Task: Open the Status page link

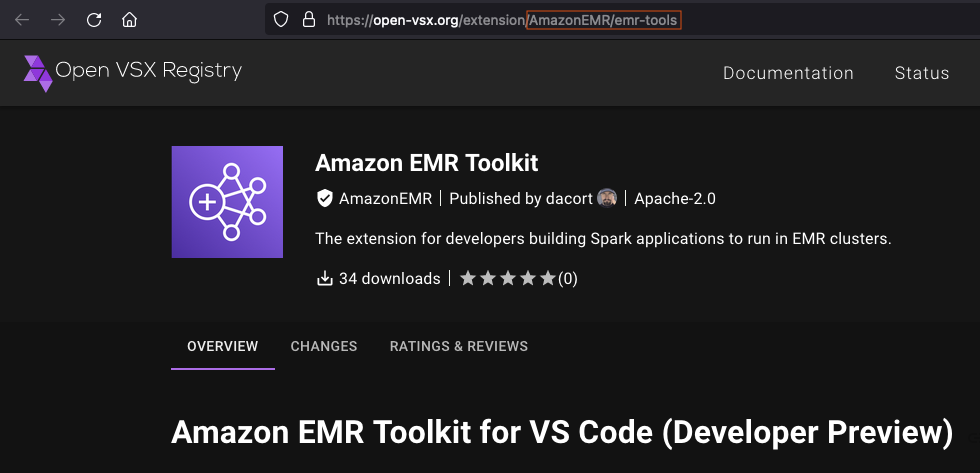Action: [921, 73]
